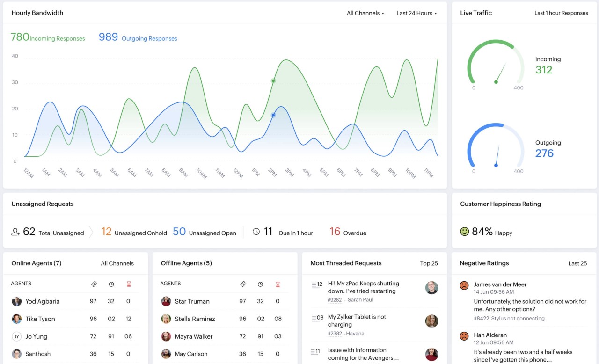Open the Last 24 Hours dropdown
Viewport: 599px width, 364px height.
coord(414,13)
